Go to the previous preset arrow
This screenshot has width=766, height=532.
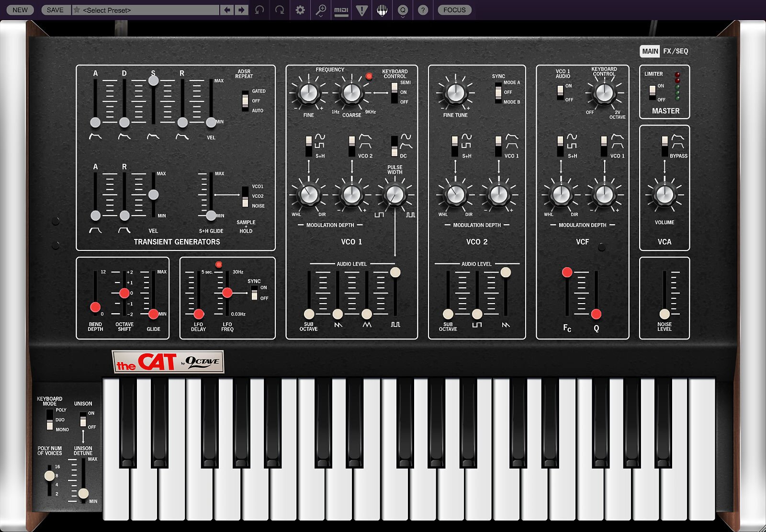pos(227,10)
